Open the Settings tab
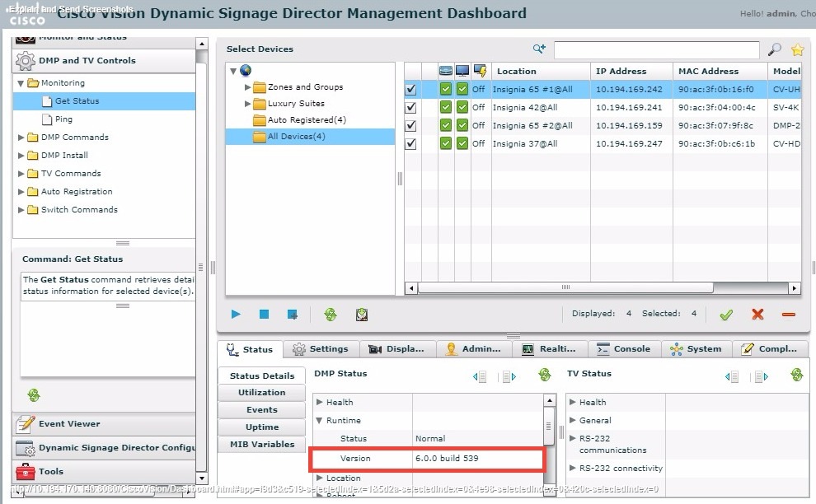The width and height of the screenshot is (816, 504). point(321,348)
